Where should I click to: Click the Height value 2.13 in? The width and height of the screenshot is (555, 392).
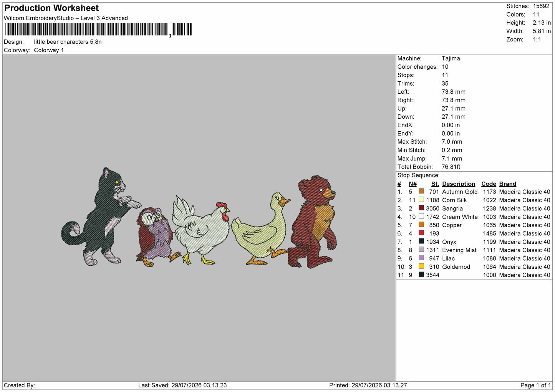tap(542, 23)
